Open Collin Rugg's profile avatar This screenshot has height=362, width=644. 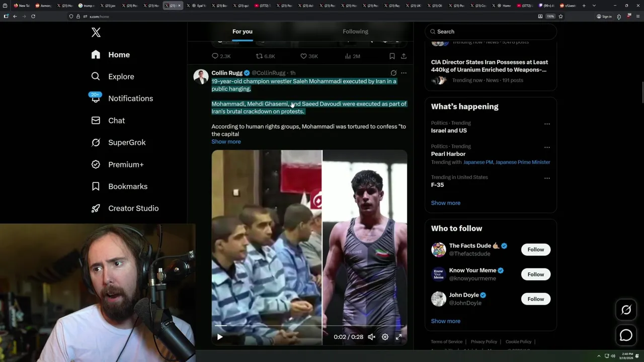201,76
